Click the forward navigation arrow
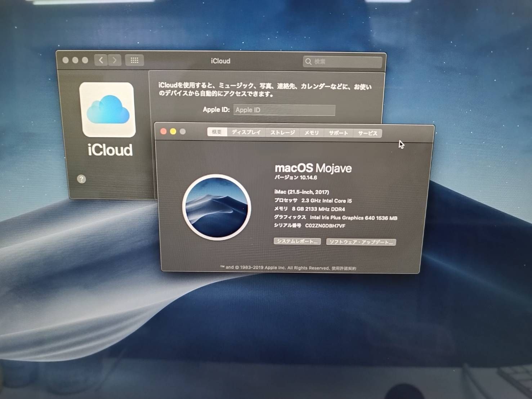Image resolution: width=532 pixels, height=399 pixels. (115, 60)
